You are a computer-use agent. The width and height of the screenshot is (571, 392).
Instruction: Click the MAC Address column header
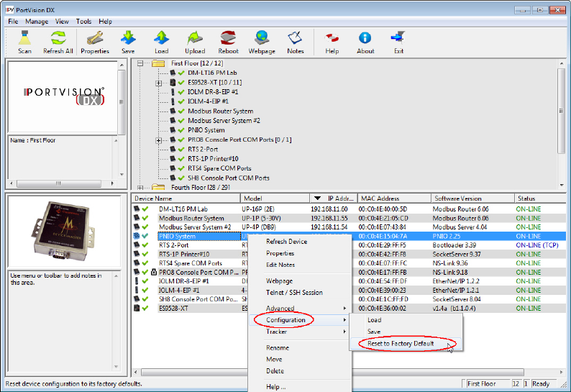pyautogui.click(x=394, y=199)
